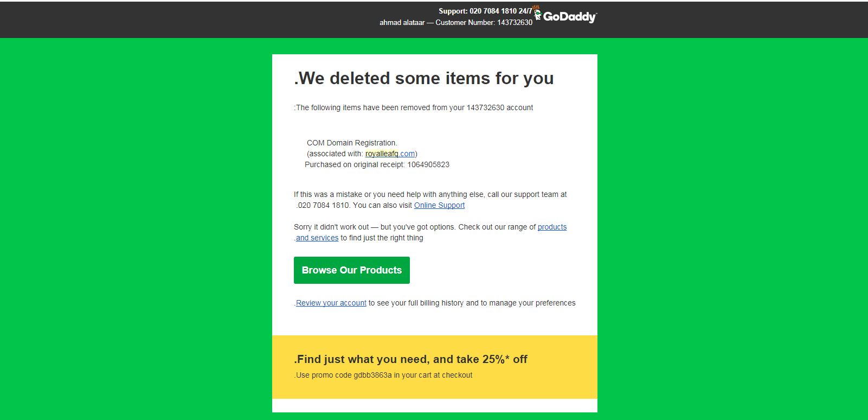868x420 pixels.
Task: Click the 'COM Domain Registration' item text
Action: point(352,143)
